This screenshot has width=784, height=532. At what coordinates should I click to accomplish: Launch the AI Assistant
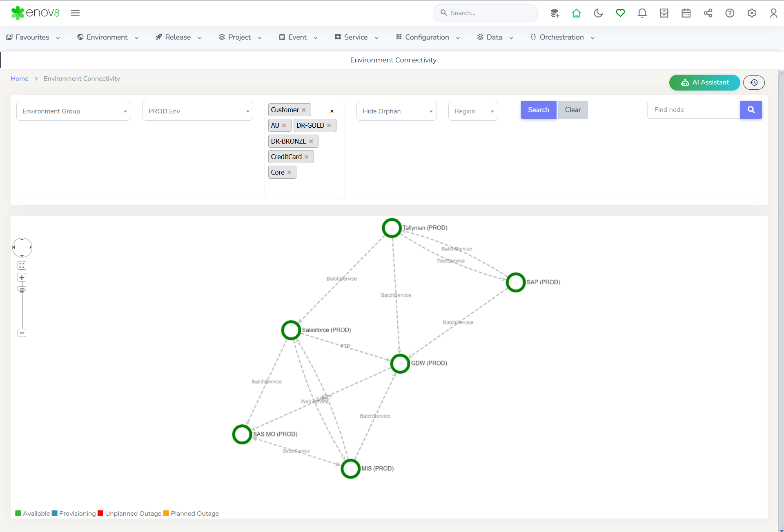click(704, 82)
